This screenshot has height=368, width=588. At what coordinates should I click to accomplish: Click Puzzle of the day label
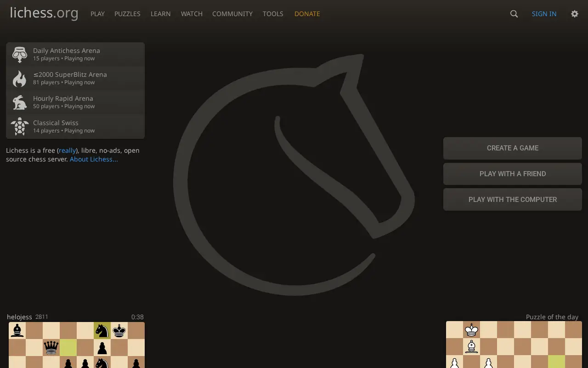552,317
